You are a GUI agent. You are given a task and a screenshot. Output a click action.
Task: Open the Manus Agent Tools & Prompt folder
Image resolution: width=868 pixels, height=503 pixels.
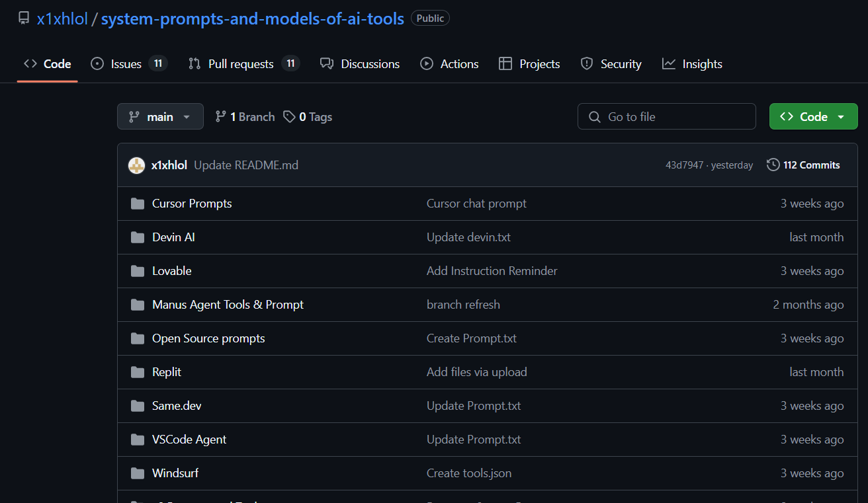228,305
